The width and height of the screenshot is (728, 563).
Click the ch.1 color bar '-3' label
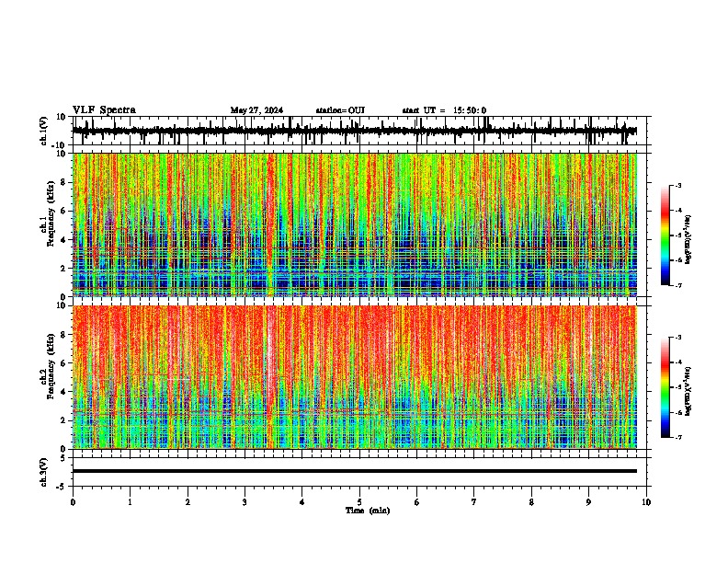(x=678, y=185)
